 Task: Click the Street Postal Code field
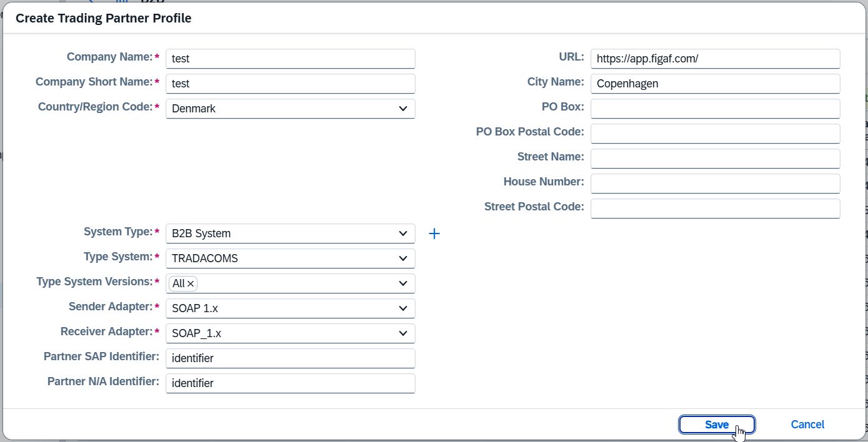[715, 209]
